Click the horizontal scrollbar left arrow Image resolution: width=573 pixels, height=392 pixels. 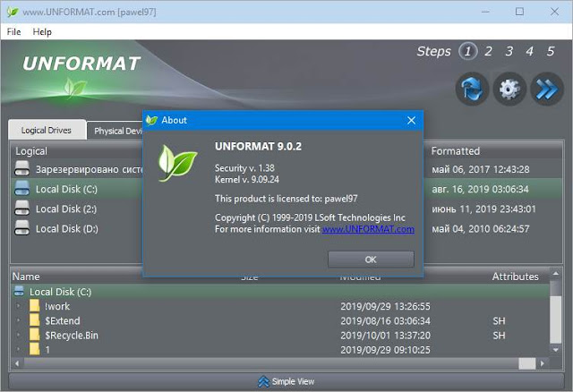(x=17, y=363)
